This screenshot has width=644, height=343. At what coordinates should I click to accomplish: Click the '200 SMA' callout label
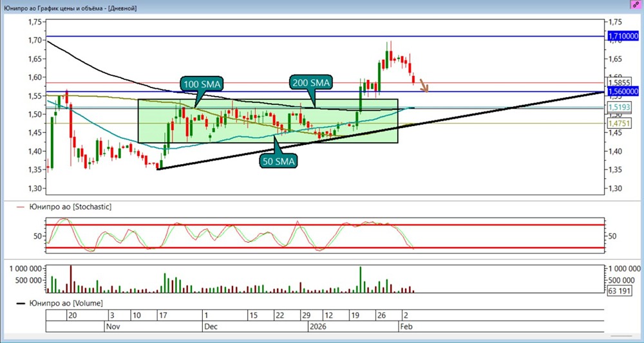pos(312,82)
